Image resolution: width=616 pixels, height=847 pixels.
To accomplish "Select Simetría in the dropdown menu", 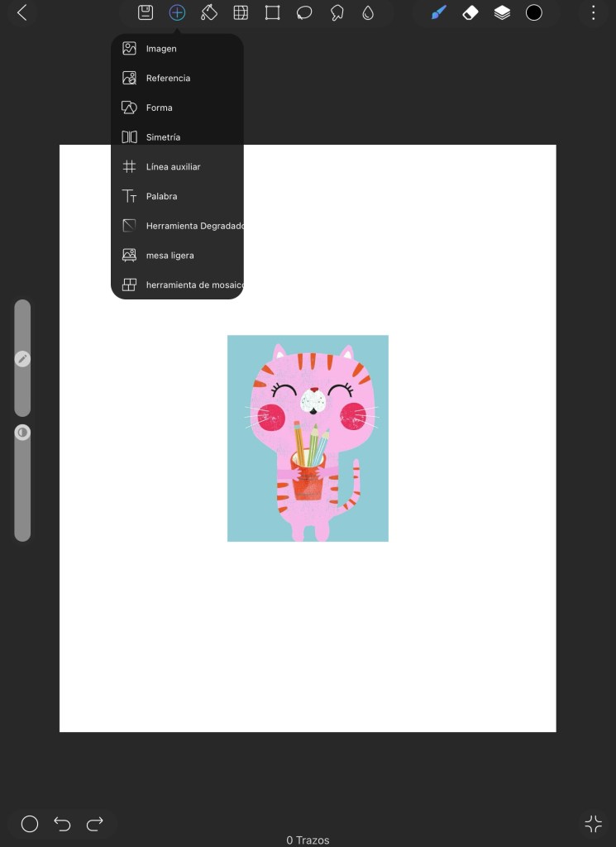I will (163, 137).
